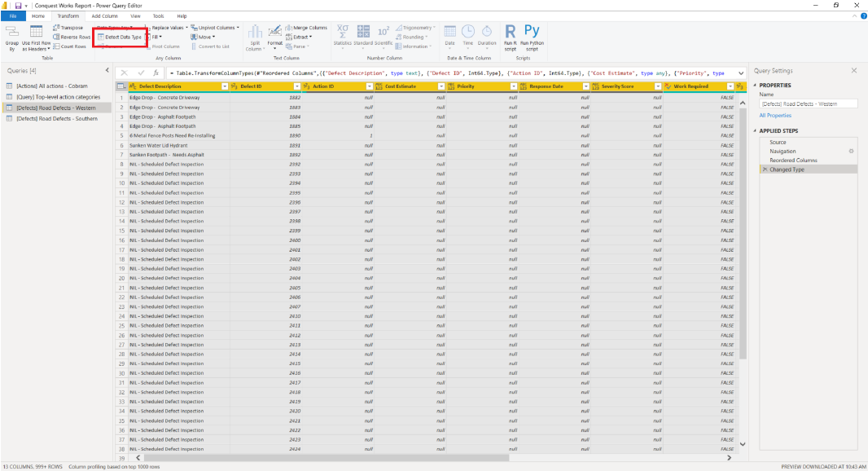Confirm formula with checkmark icon
868x471 pixels.
(141, 73)
